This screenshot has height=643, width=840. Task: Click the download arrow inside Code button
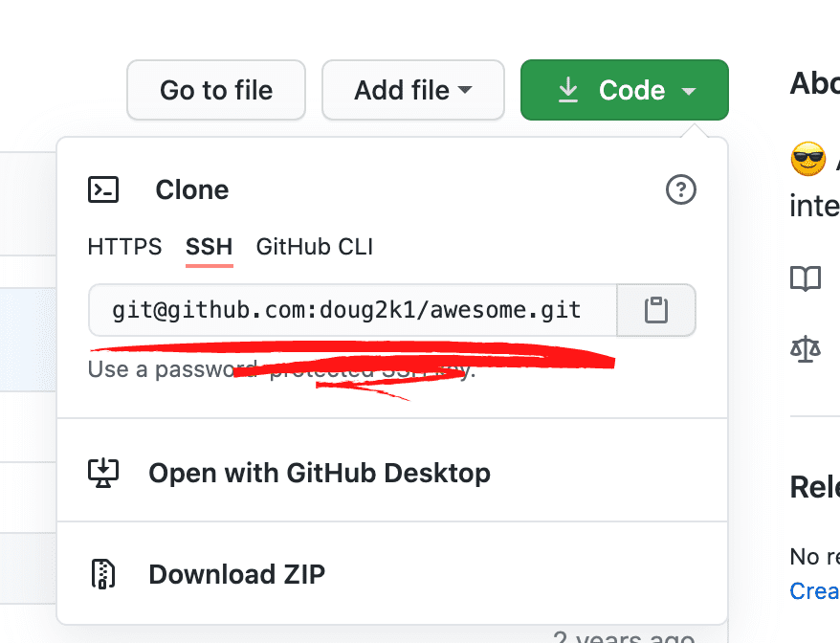(568, 89)
